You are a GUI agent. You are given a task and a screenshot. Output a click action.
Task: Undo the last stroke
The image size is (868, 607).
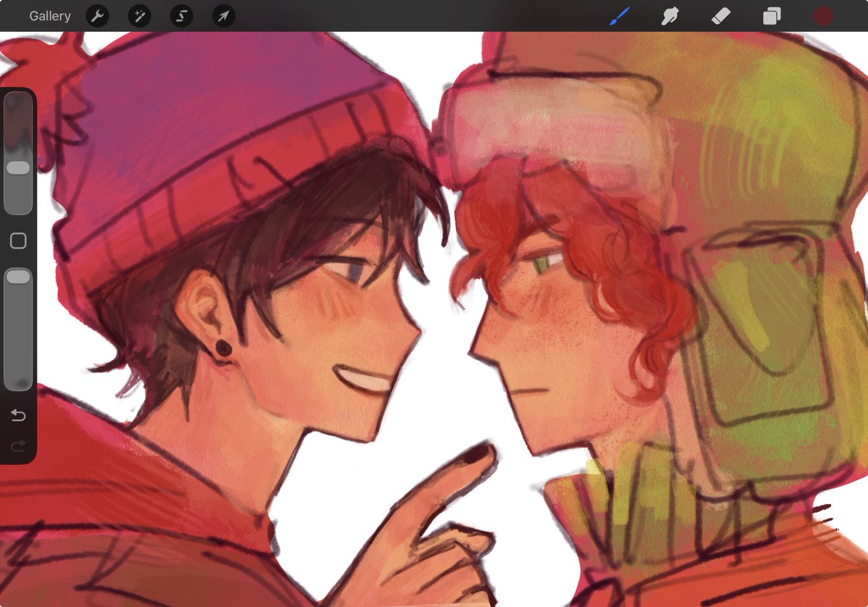pos(18,415)
